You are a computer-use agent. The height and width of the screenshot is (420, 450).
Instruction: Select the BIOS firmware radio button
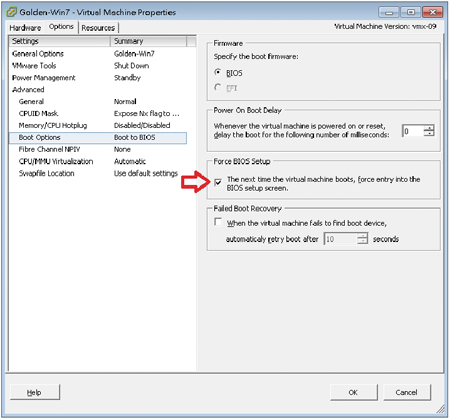218,72
